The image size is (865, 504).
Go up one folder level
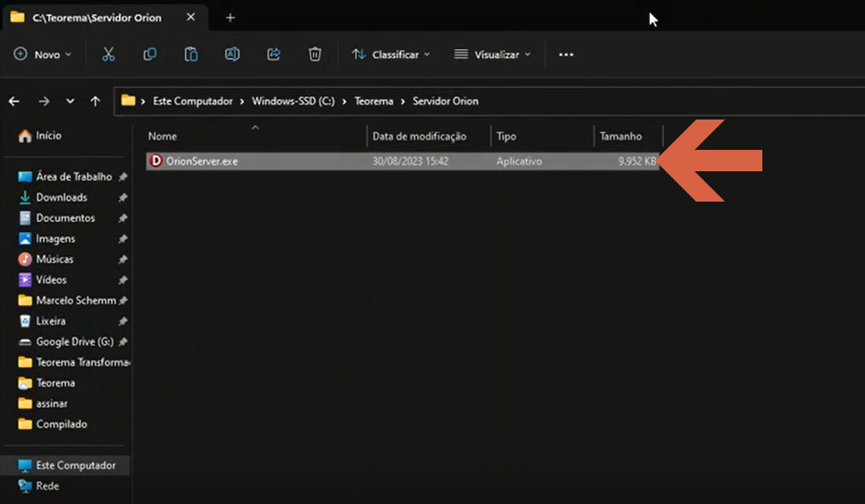pos(95,102)
